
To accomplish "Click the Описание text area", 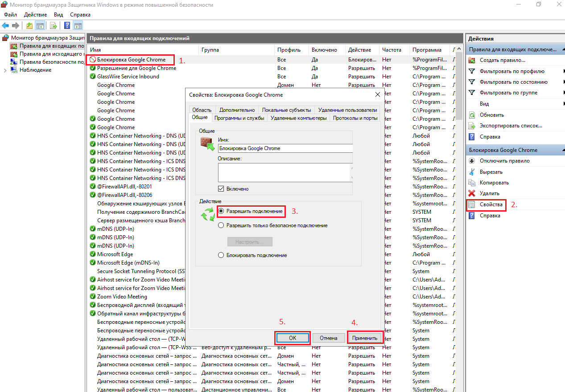I will [x=285, y=172].
